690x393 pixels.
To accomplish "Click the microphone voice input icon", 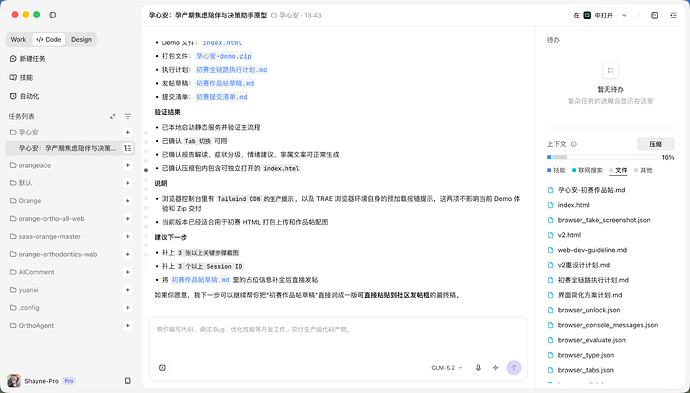I will (478, 367).
